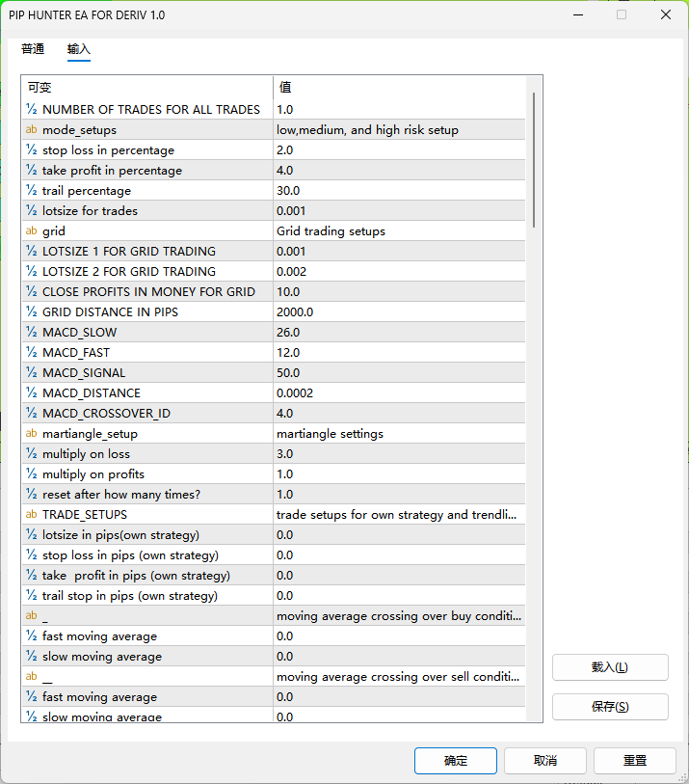Click the ½ icon beside GRID DISTANCE IN PIPS

pyautogui.click(x=32, y=312)
